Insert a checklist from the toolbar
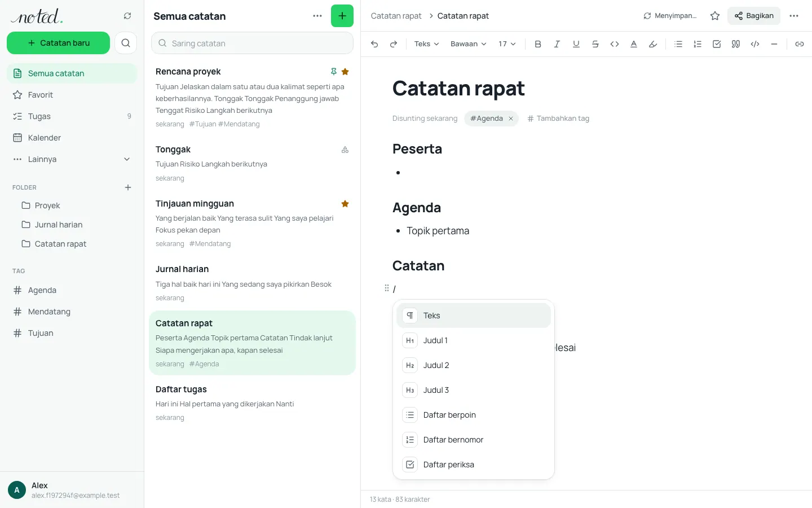Viewport: 812px width, 508px height. click(717, 44)
